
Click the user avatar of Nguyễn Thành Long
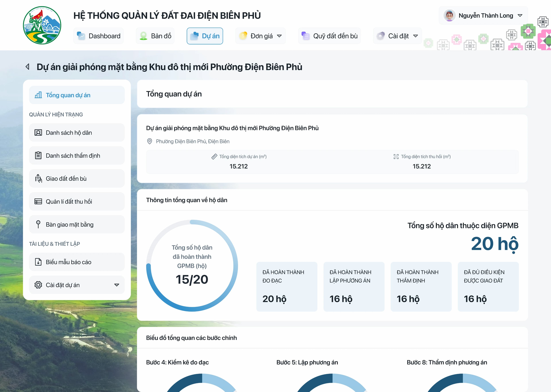click(x=449, y=16)
